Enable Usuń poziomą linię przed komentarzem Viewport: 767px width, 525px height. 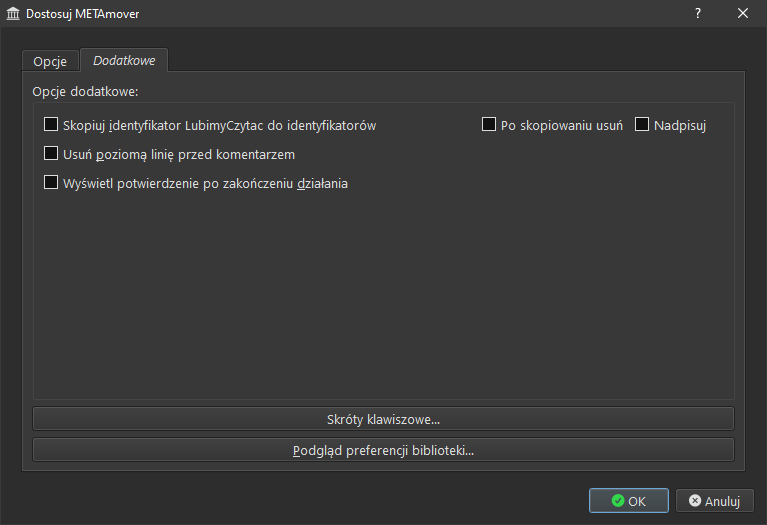click(51, 154)
